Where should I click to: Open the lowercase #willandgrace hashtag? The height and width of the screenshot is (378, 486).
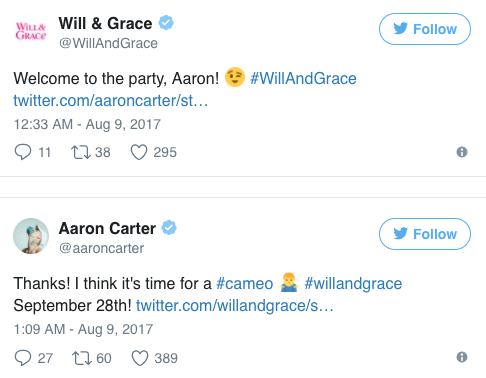(x=353, y=284)
